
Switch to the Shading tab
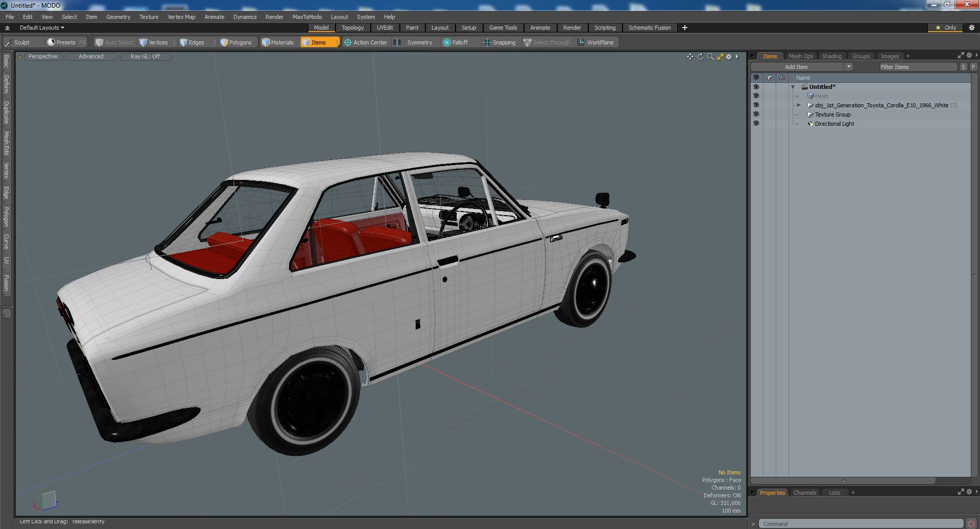click(x=831, y=56)
